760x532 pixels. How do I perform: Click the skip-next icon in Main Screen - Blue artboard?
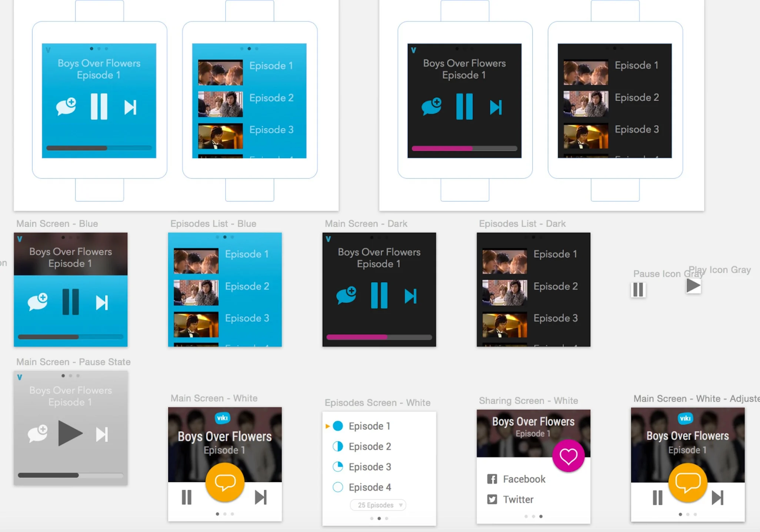click(102, 303)
